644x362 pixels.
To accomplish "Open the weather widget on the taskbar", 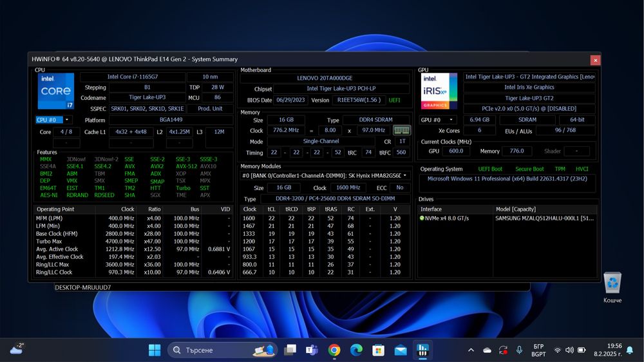I will [17, 349].
